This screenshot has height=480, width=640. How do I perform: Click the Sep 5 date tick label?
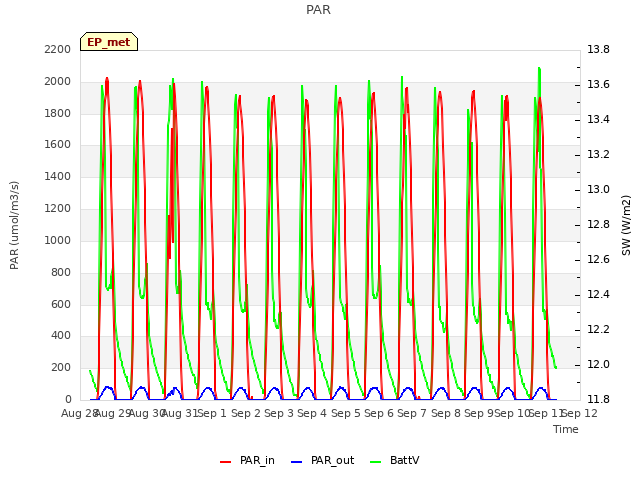(346, 413)
